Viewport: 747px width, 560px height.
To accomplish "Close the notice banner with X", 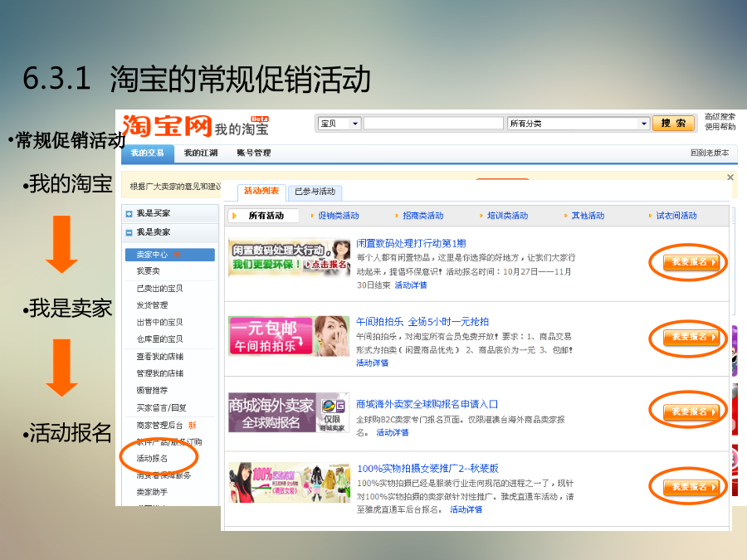I will [730, 178].
